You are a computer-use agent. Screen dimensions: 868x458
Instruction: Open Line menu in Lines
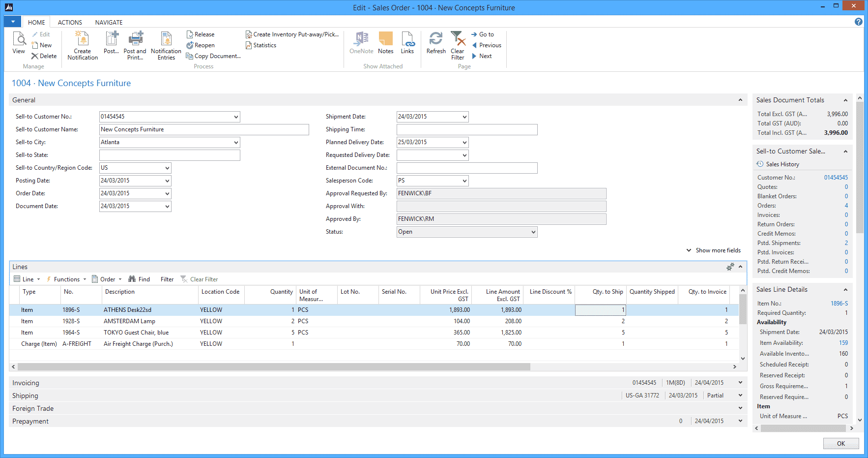[x=27, y=279]
